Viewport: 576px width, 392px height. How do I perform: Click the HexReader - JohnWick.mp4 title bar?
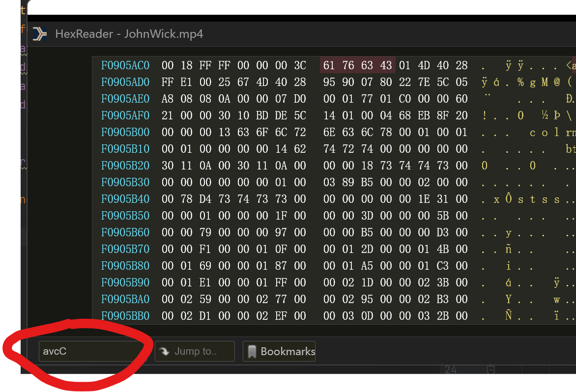click(x=129, y=34)
